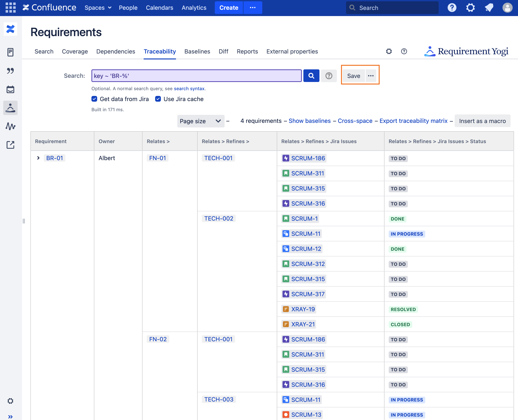Open more options next to Save

pyautogui.click(x=371, y=76)
